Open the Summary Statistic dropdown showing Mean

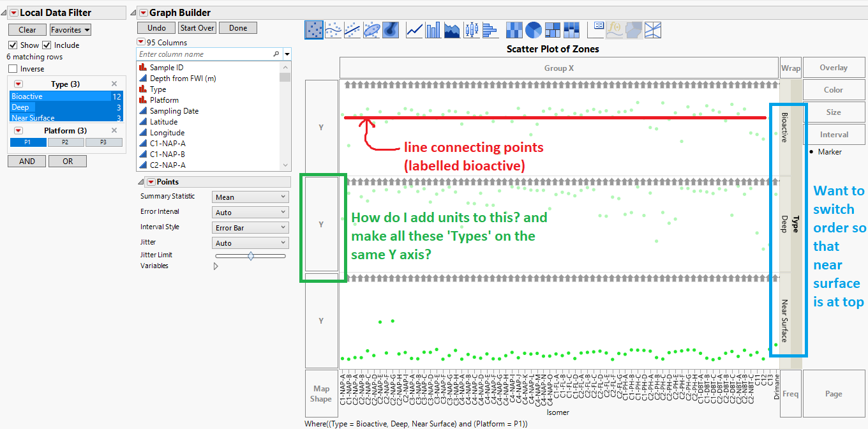pos(250,196)
